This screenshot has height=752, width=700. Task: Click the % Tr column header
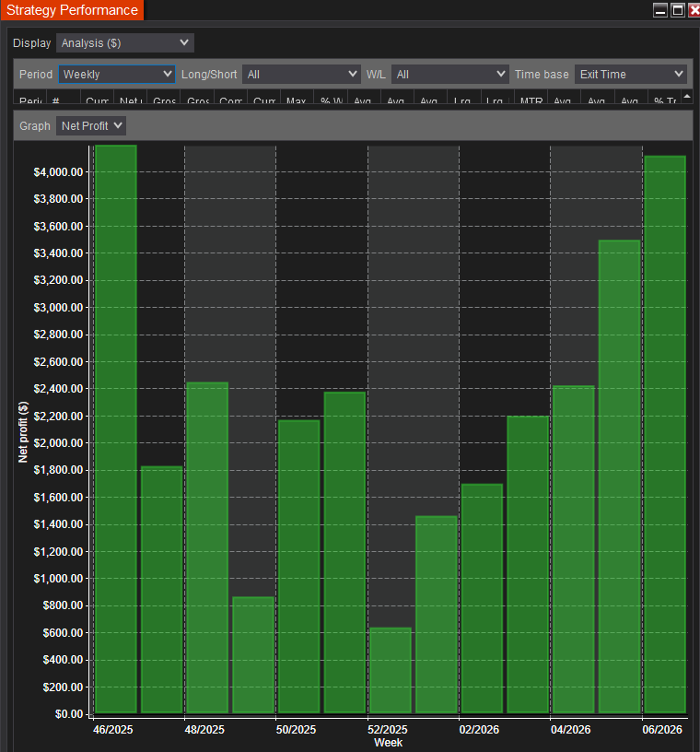tap(664, 100)
